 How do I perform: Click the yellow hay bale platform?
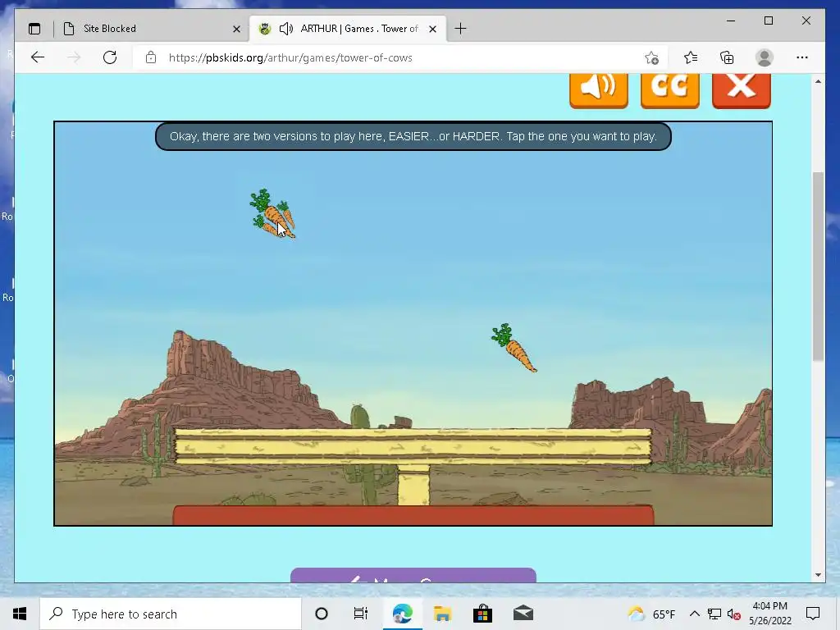(413, 446)
